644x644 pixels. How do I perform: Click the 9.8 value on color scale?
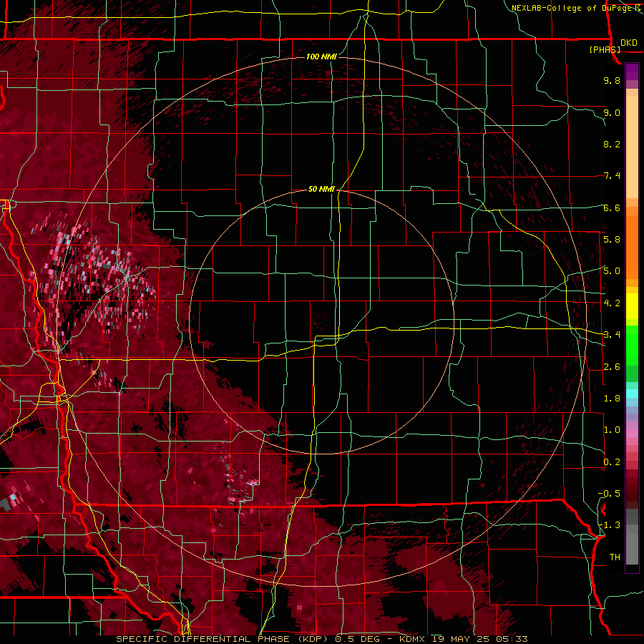pyautogui.click(x=612, y=80)
